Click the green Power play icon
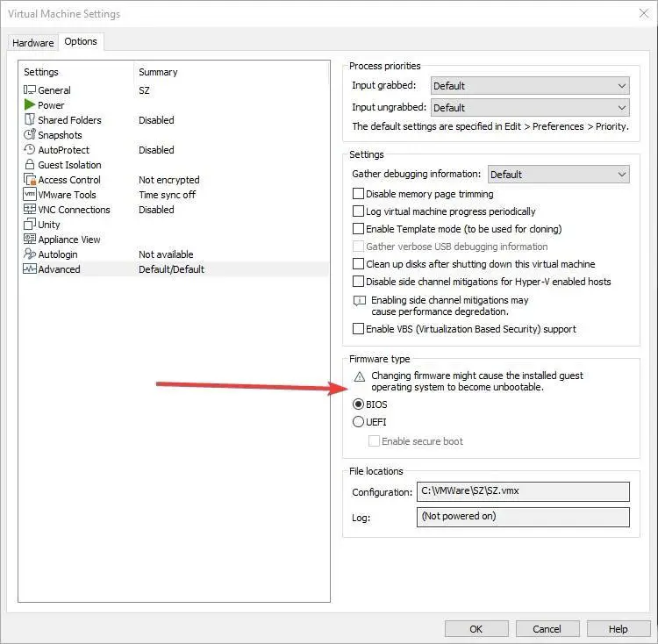This screenshot has height=644, width=658. (29, 104)
